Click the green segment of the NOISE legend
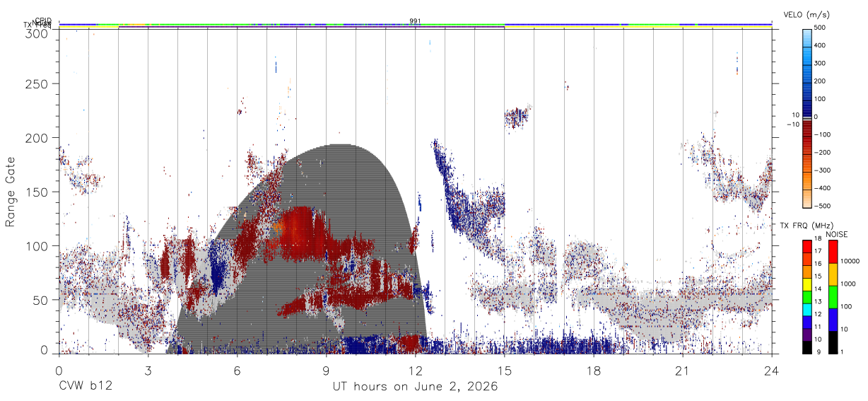The width and height of the screenshot is (868, 401). pyautogui.click(x=833, y=297)
